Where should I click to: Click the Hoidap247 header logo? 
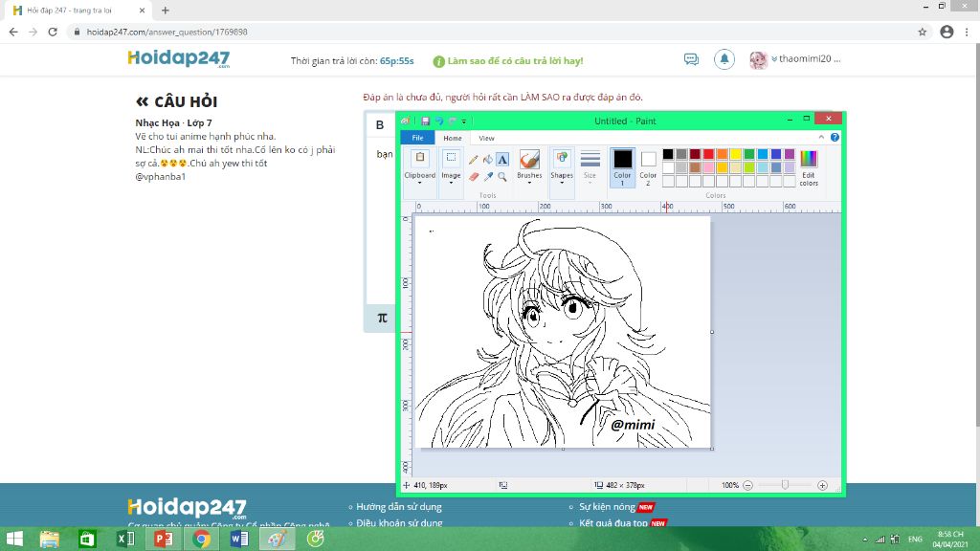(179, 58)
